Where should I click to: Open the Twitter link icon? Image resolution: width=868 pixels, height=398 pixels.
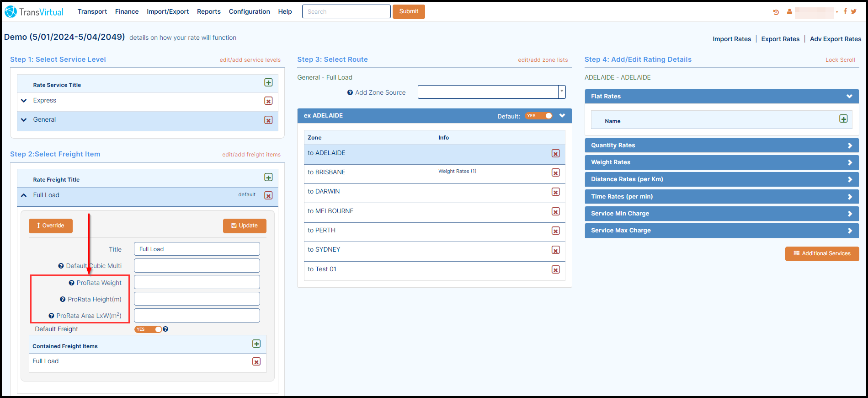click(x=853, y=11)
